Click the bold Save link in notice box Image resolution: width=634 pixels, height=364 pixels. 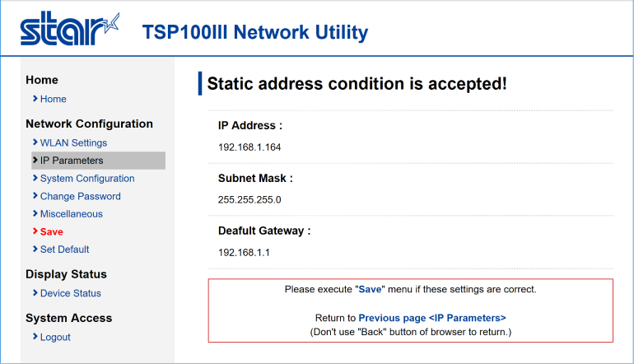370,290
